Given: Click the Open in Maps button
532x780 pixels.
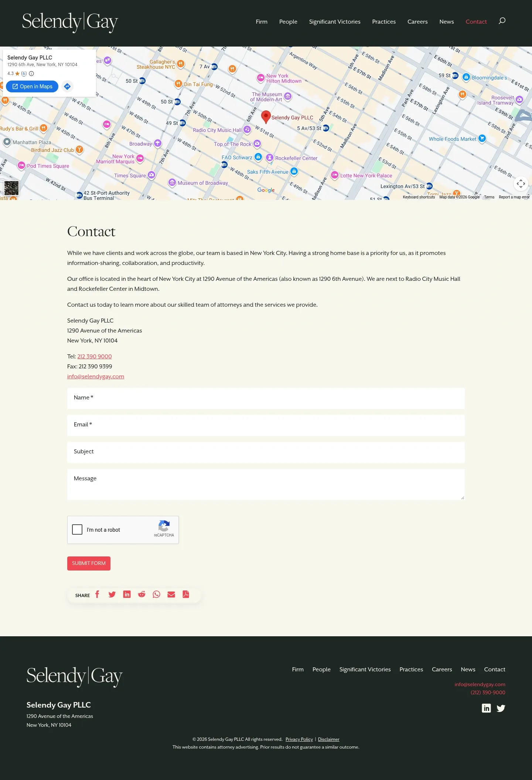Looking at the screenshot, I should (x=32, y=86).
